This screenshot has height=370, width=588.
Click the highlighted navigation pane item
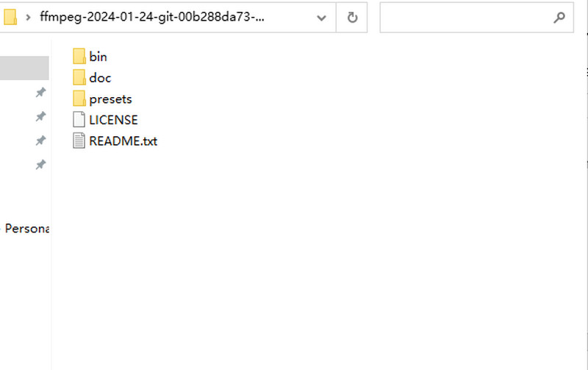point(24,68)
